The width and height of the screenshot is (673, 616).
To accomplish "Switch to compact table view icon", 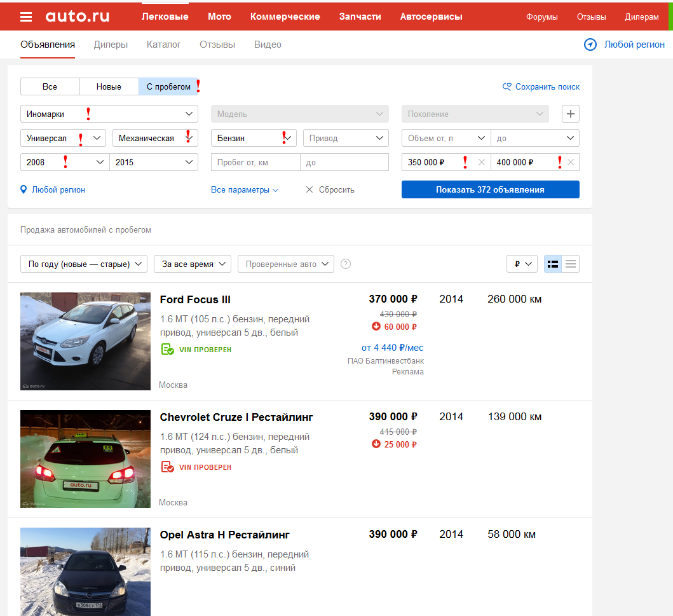I will click(x=571, y=264).
